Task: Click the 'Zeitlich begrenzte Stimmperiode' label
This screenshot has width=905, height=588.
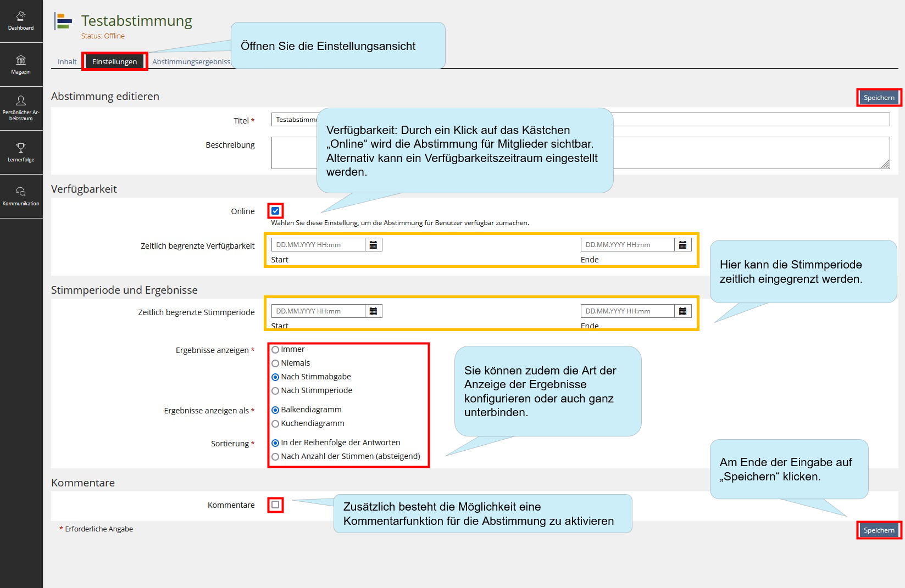Action: click(x=196, y=312)
